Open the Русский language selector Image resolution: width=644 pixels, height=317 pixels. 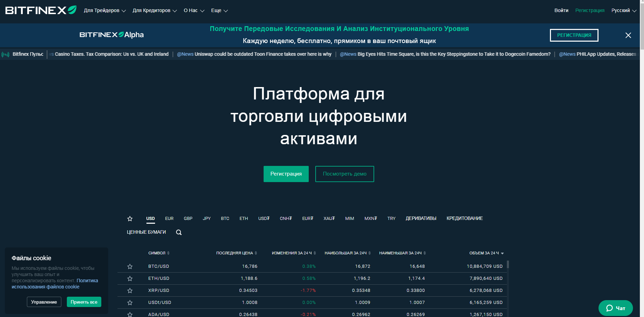[624, 11]
